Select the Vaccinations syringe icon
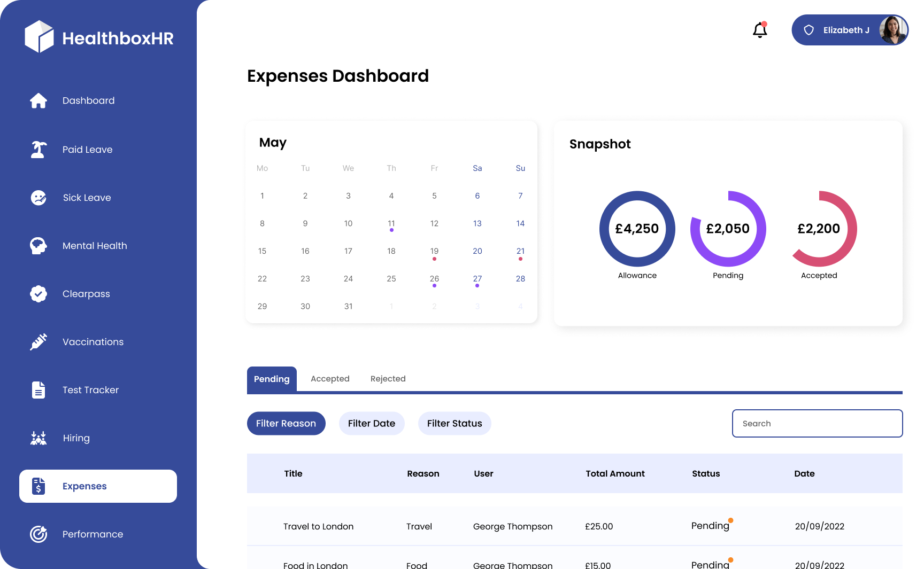The width and height of the screenshot is (924, 569). tap(38, 341)
